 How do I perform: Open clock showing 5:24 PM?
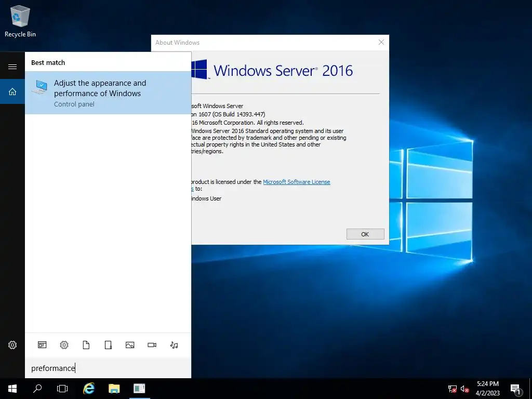click(487, 389)
